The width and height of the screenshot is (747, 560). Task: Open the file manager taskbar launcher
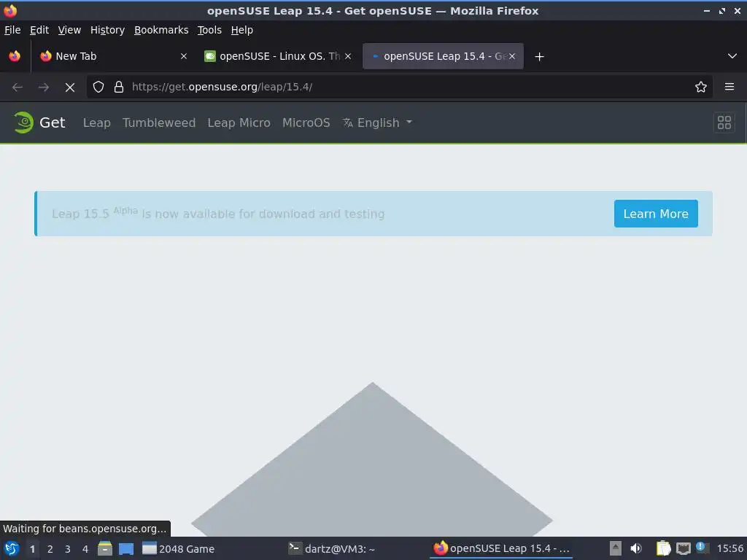(x=105, y=548)
